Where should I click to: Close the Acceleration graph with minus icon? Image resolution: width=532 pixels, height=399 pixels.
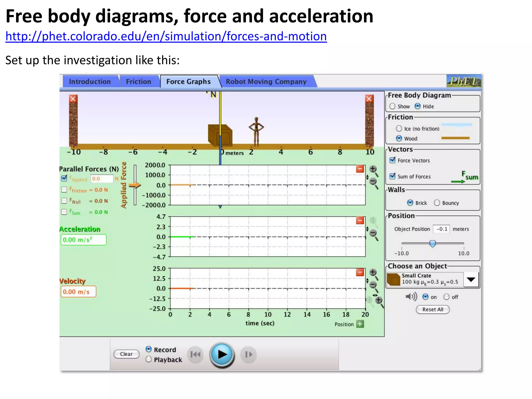coord(360,221)
